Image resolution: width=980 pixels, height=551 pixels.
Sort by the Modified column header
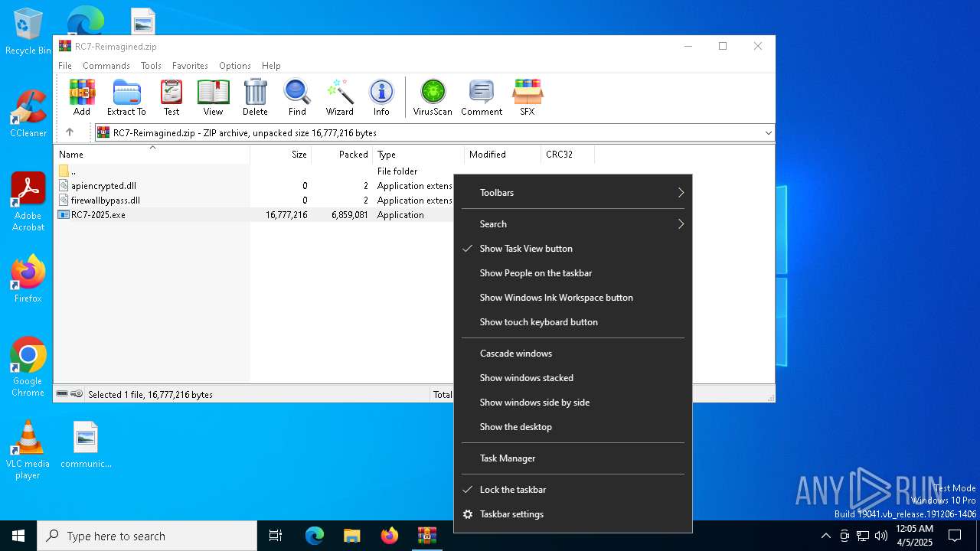click(x=502, y=155)
